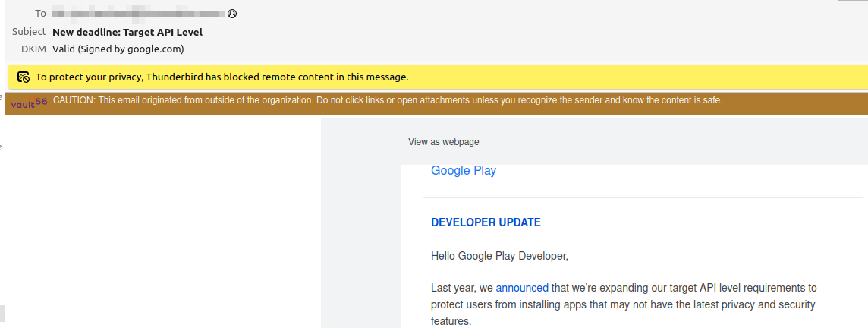868x328 pixels.
Task: Click the CAUTION external email warning text
Action: point(388,100)
